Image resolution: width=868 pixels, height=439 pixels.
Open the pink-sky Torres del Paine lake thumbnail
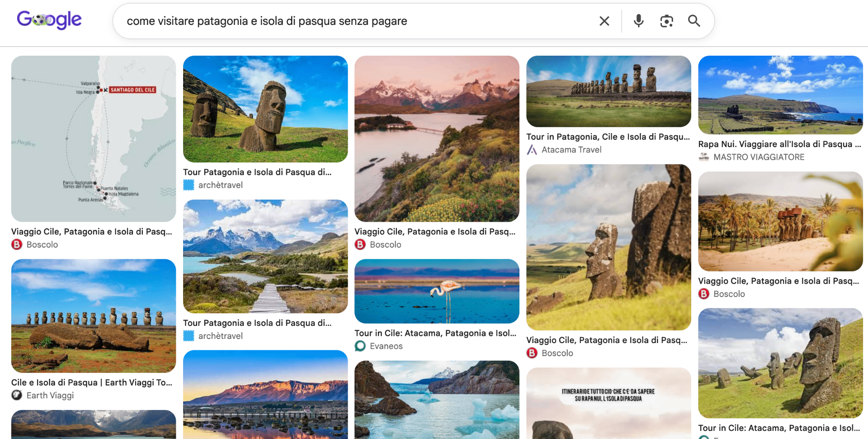[437, 138]
